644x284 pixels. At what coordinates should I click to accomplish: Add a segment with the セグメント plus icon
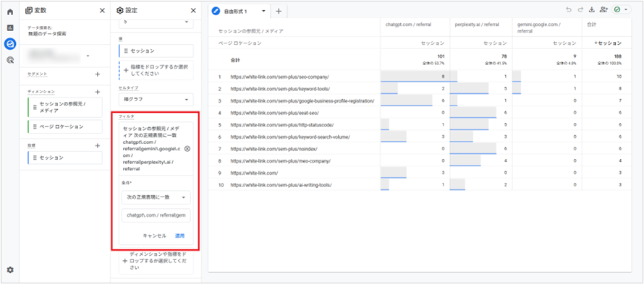[x=98, y=74]
